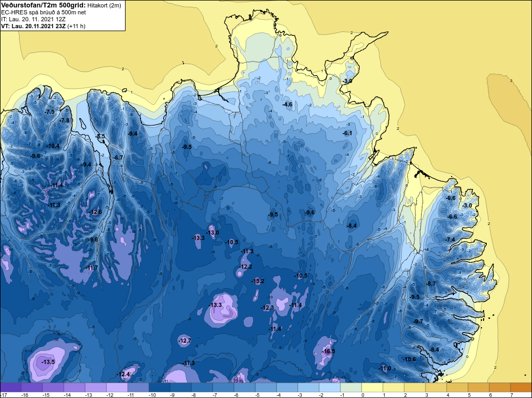532x398 pixels.
Task: Click the -13.0 temperature value on map
Action: coord(213,233)
